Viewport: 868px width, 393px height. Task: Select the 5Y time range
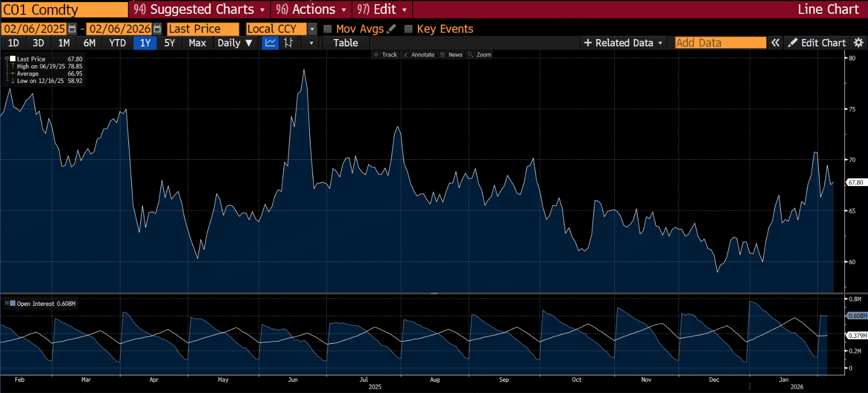[x=170, y=43]
